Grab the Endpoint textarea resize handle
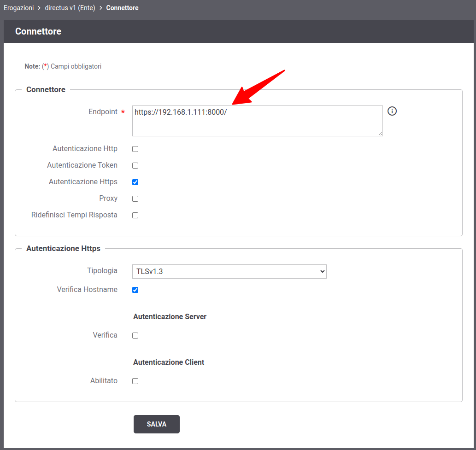The image size is (476, 450). point(380,133)
